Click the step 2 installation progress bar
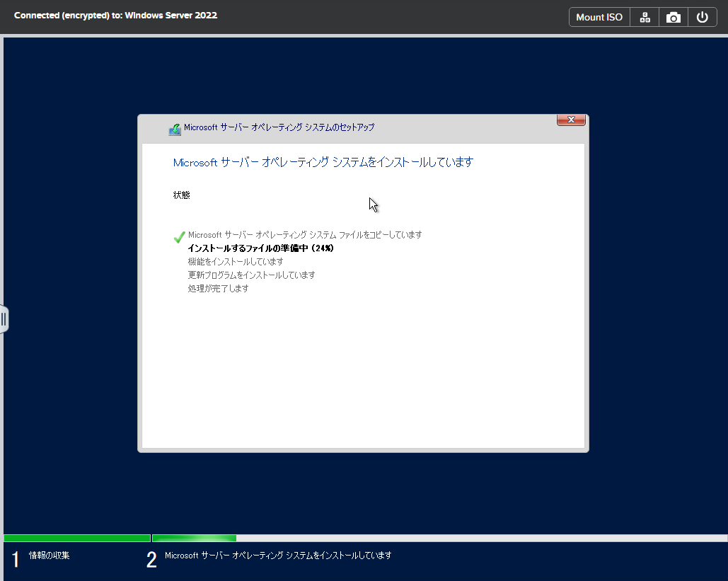The height and width of the screenshot is (581, 728). [x=439, y=539]
